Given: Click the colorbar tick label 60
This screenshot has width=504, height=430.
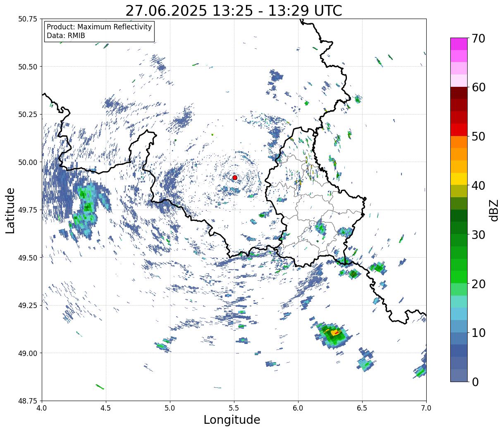Looking at the screenshot, I should coord(478,87).
